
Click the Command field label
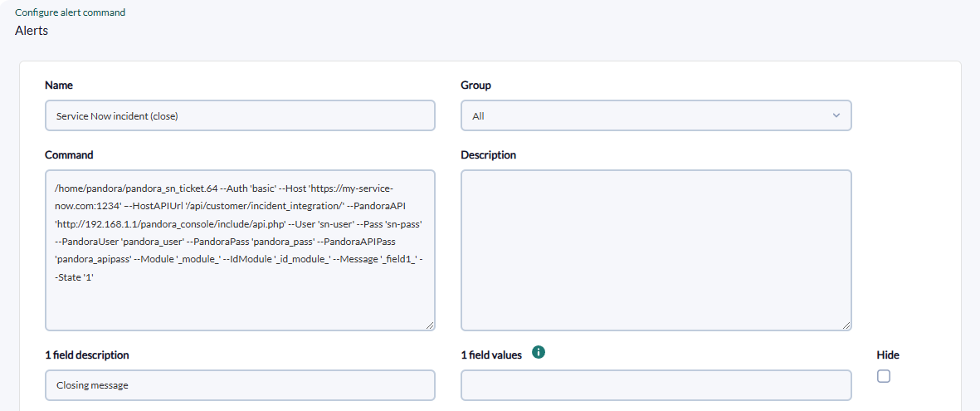click(x=69, y=154)
